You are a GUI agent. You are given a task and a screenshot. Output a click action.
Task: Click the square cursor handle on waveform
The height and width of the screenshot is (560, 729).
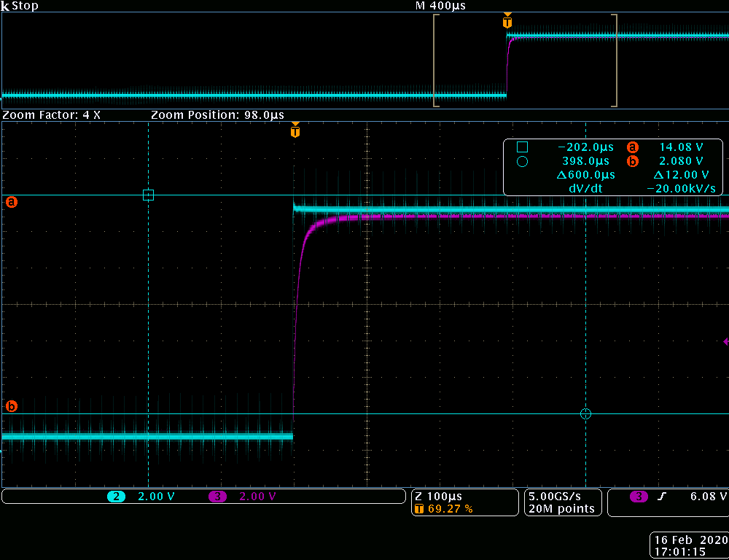click(149, 195)
